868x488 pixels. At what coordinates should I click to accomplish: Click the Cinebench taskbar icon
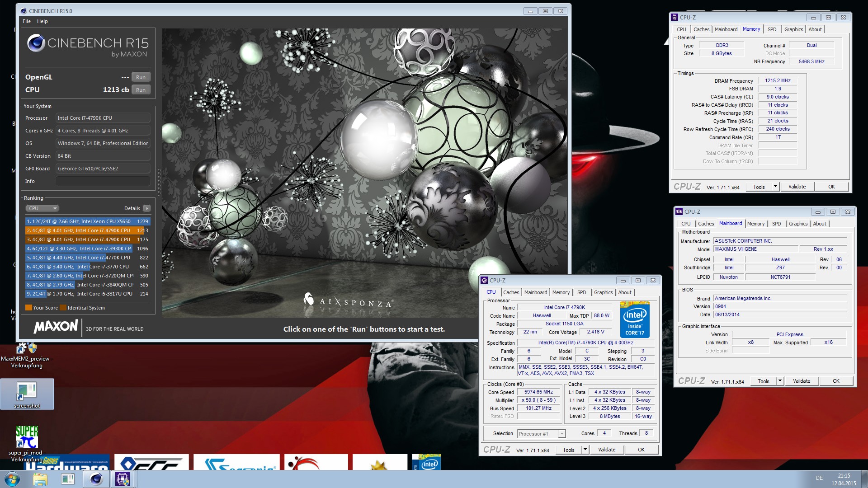(96, 479)
